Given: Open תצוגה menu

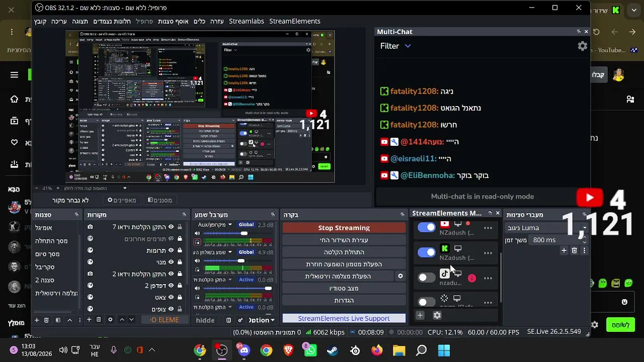Looking at the screenshot, I should 80,21.
